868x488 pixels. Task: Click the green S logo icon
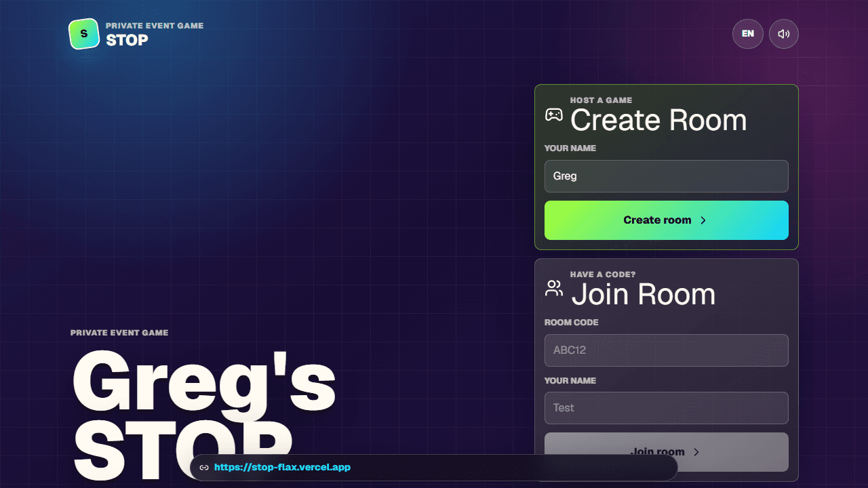(84, 34)
